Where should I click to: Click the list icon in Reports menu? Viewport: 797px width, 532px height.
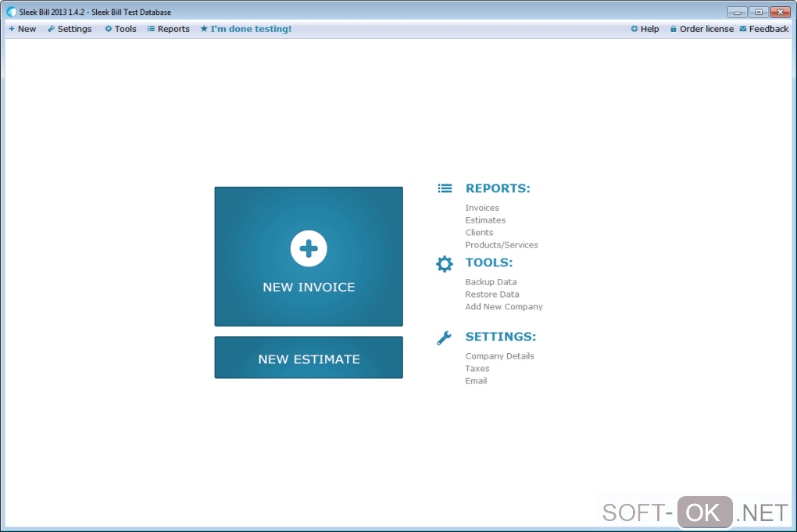[151, 29]
